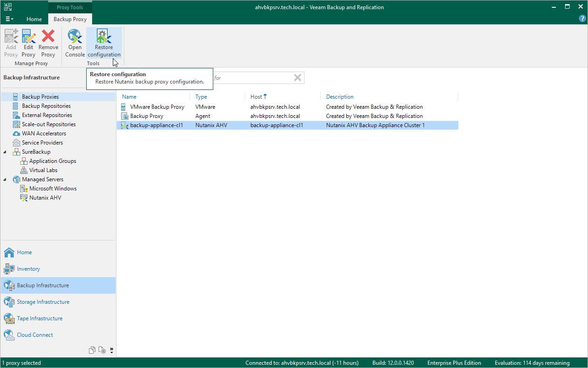Click the Edit Proxy ribbon icon

click(28, 43)
